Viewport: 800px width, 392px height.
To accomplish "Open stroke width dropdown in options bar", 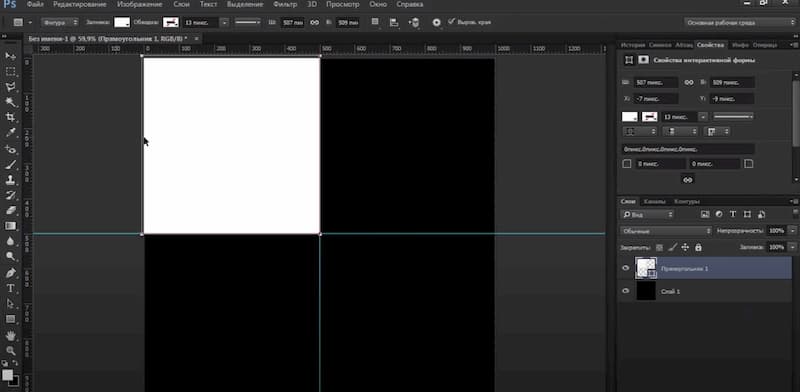I will [x=224, y=22].
